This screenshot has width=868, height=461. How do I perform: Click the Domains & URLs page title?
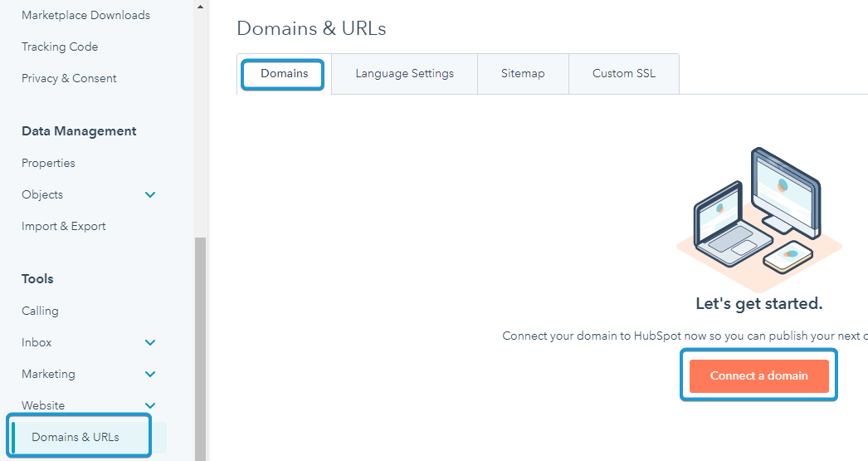pyautogui.click(x=312, y=28)
